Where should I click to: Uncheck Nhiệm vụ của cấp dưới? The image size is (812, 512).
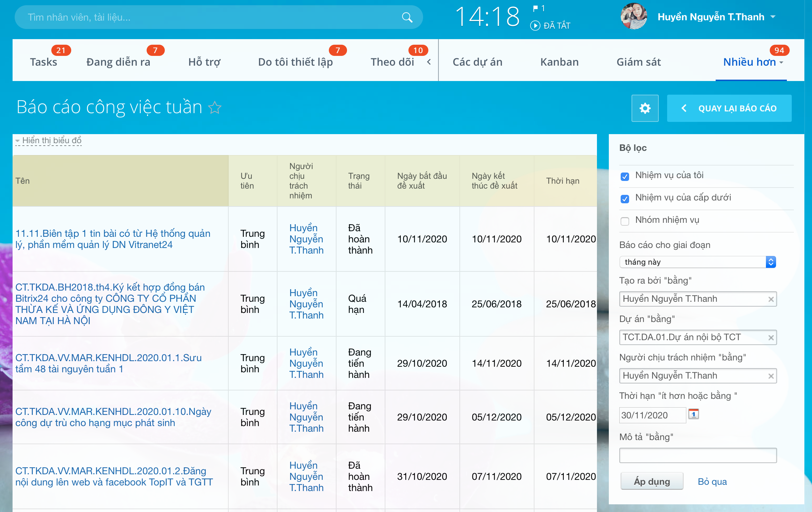(x=625, y=199)
